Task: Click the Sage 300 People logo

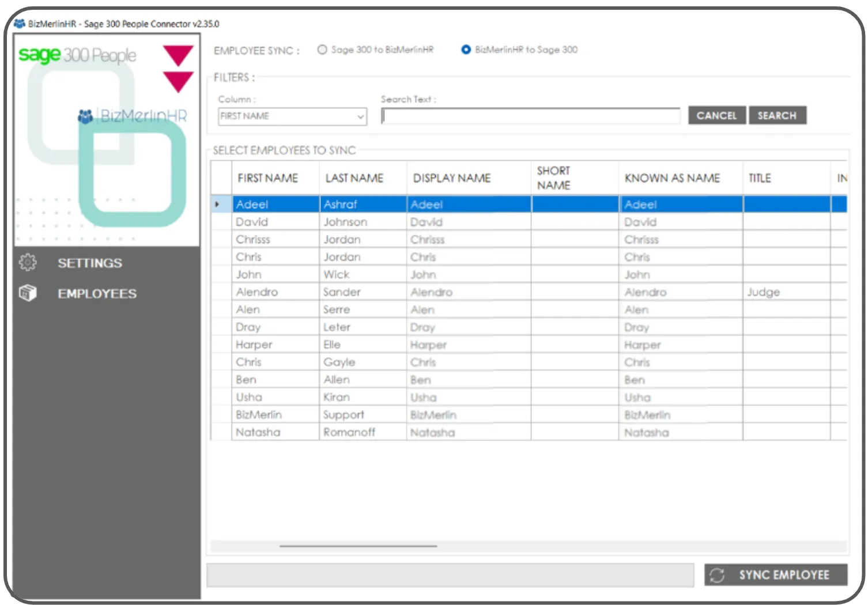Action: coord(77,55)
